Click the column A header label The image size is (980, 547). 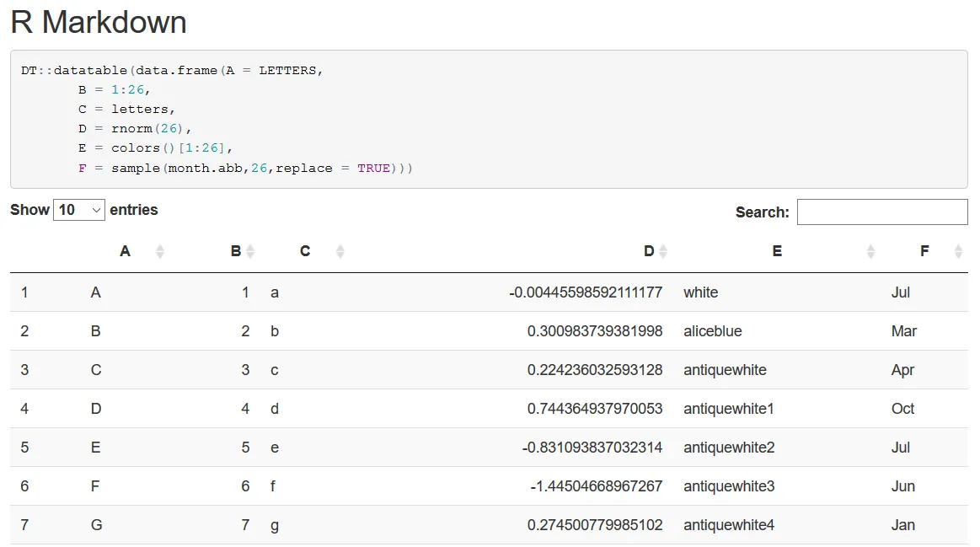pyautogui.click(x=125, y=251)
